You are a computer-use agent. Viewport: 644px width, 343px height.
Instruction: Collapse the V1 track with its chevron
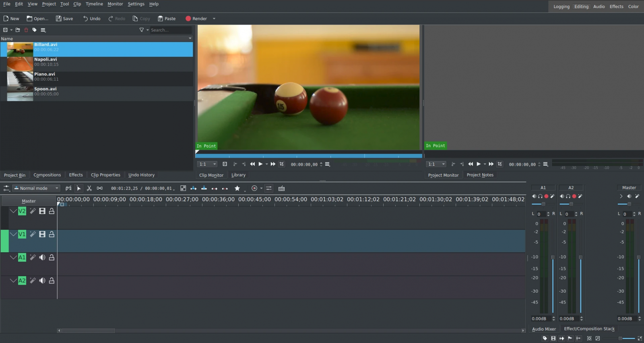(x=13, y=234)
